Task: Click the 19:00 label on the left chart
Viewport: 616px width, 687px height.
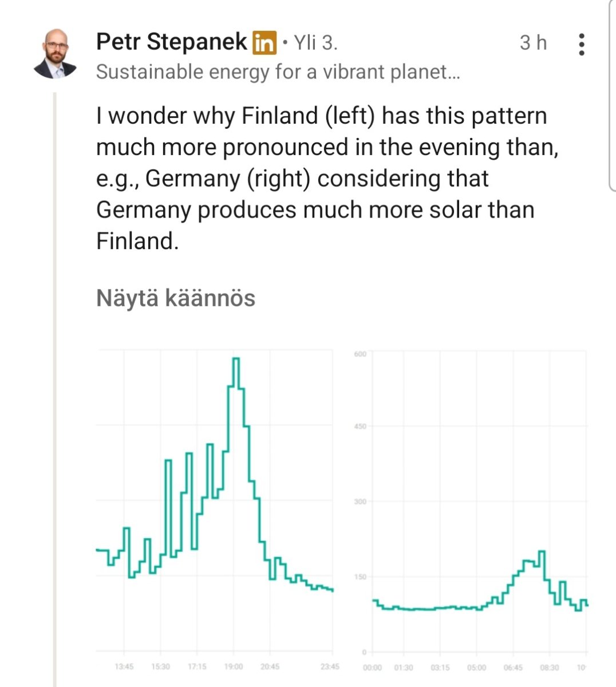Action: pyautogui.click(x=234, y=667)
